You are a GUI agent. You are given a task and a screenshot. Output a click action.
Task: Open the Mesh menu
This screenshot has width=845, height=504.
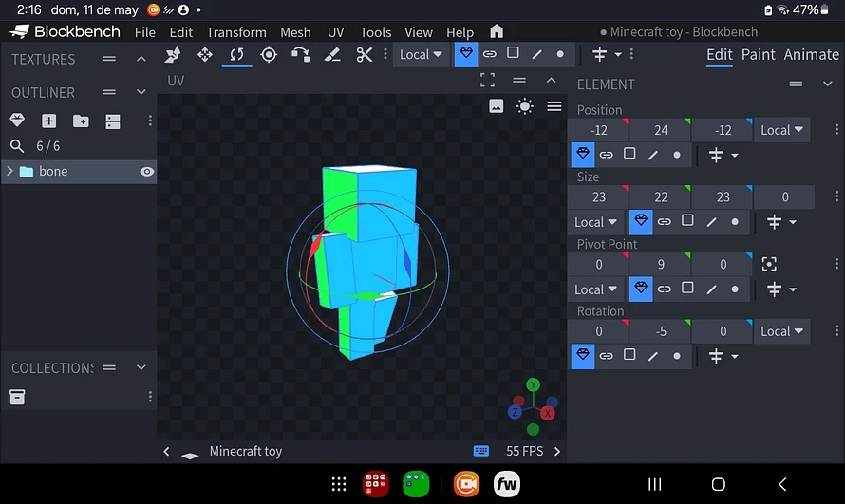coord(295,32)
